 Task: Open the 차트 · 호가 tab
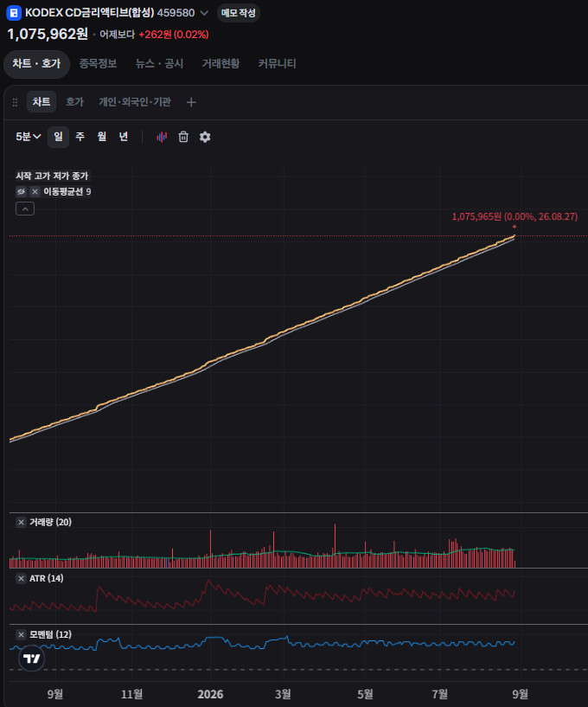[x=36, y=64]
